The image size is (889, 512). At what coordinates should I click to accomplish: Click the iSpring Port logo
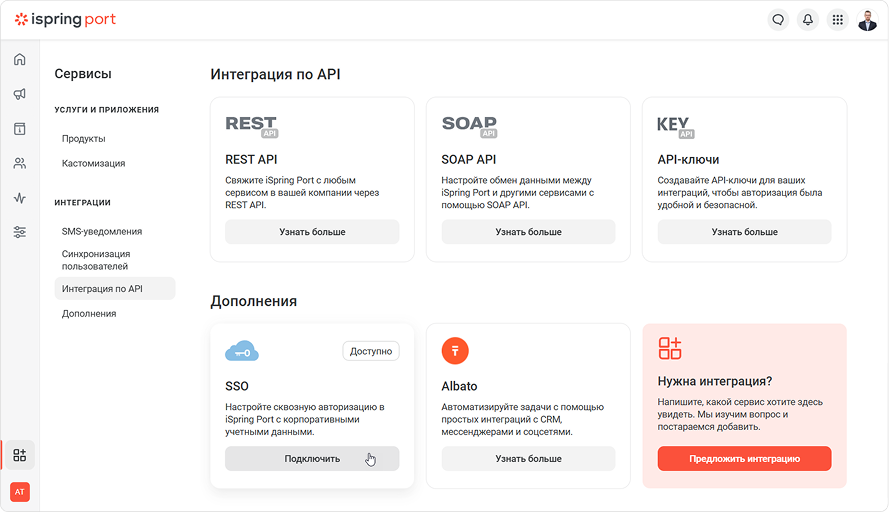(x=65, y=19)
